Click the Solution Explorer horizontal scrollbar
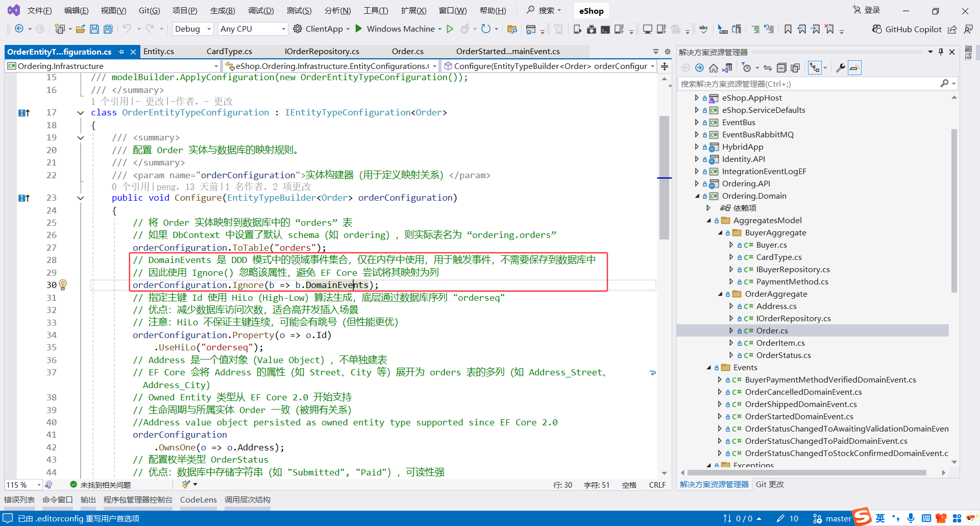980x526 pixels. 807,473
